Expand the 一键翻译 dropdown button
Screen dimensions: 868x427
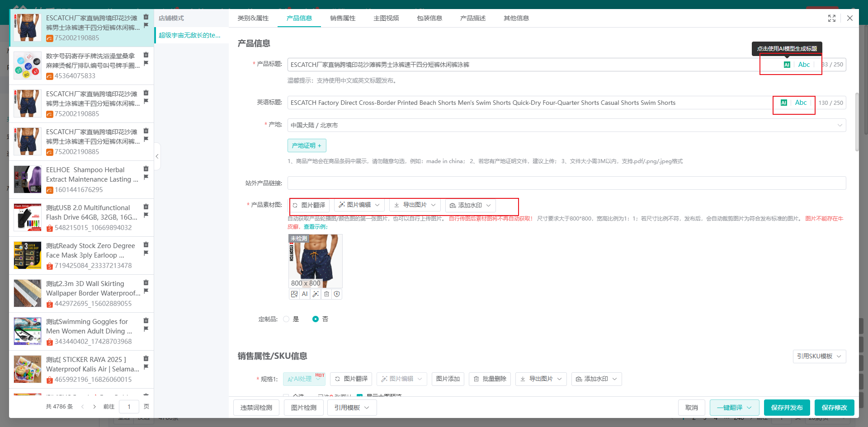click(x=734, y=408)
